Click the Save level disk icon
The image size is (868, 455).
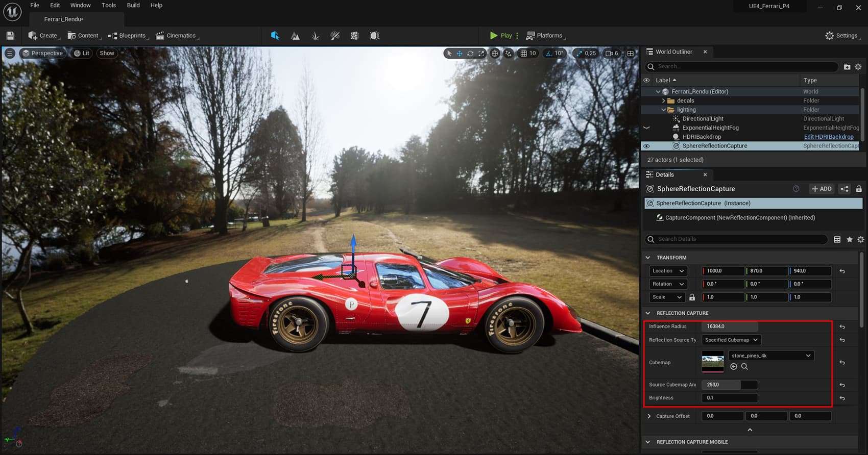pos(10,36)
